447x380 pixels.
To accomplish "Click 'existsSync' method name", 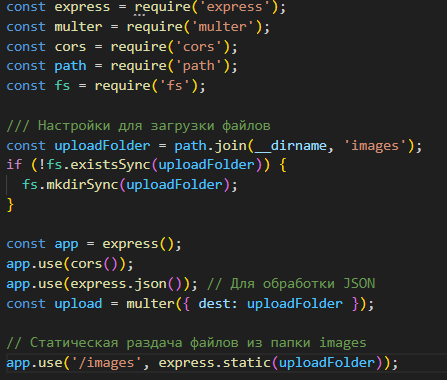I will (x=111, y=165).
